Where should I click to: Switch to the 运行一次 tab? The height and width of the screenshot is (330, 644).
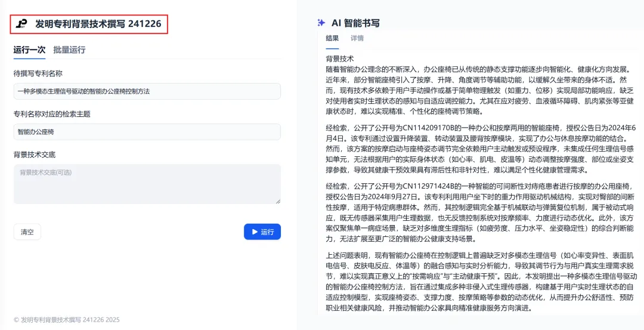click(29, 50)
